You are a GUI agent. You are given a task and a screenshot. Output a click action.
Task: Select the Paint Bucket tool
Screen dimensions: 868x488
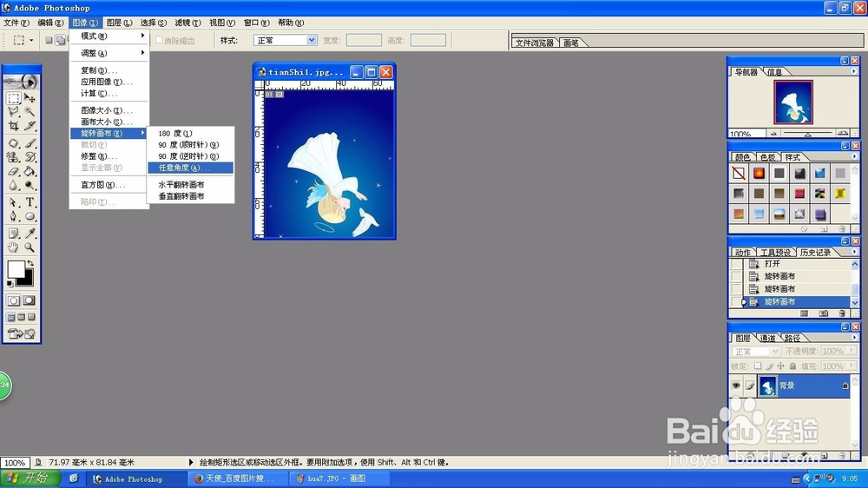point(30,171)
